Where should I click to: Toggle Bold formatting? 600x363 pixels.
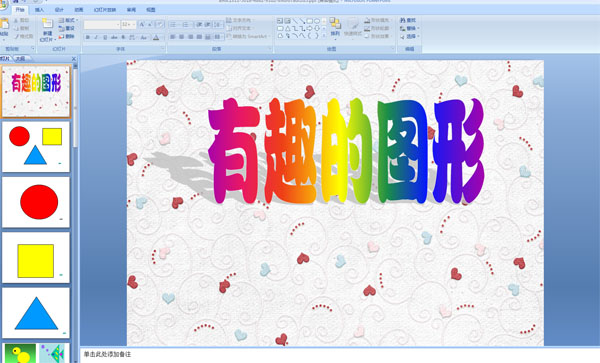pos(88,37)
